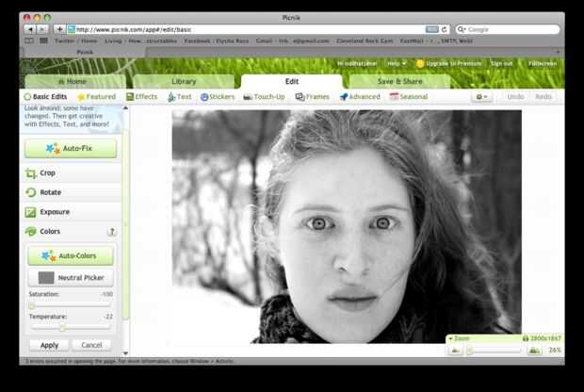The height and width of the screenshot is (392, 584).
Task: Open the Colors help question mark
Action: (112, 232)
